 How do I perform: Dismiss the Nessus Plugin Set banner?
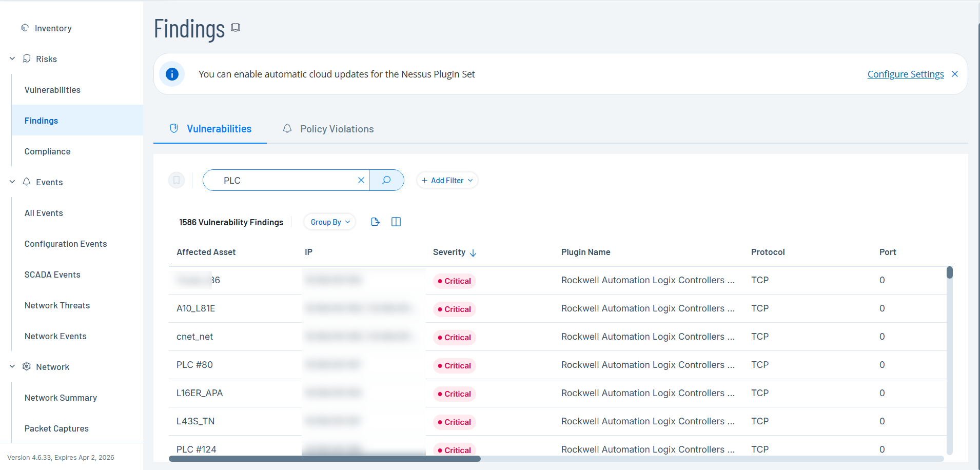pyautogui.click(x=955, y=74)
